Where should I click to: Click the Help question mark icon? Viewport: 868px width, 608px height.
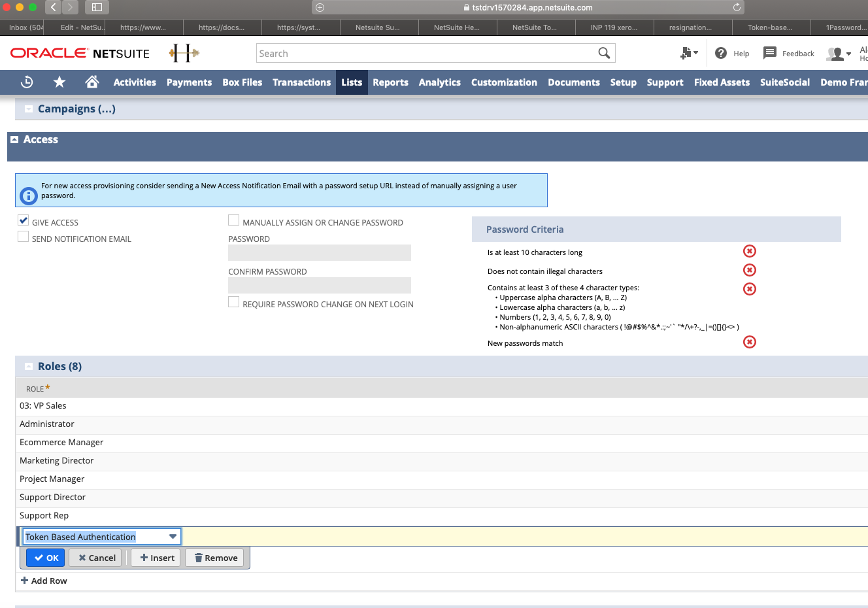(721, 53)
